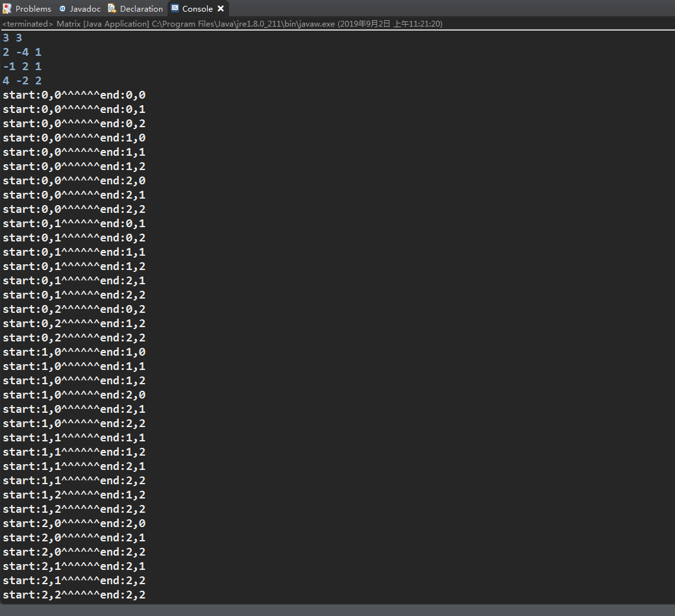Viewport: 675px width, 616px height.
Task: Click output line start:1,0 end:2,1
Action: [x=74, y=410]
